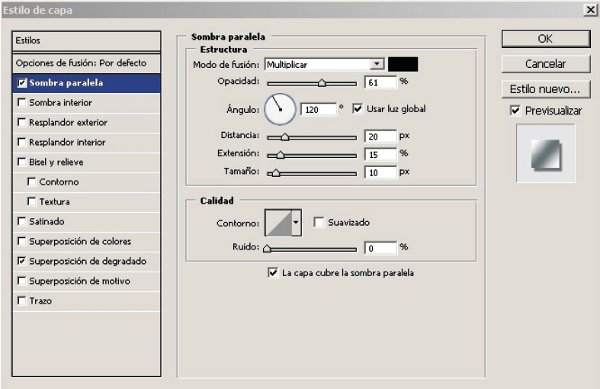The image size is (600, 389).
Task: Enable Resplandor interior checkbox
Action: coord(22,142)
